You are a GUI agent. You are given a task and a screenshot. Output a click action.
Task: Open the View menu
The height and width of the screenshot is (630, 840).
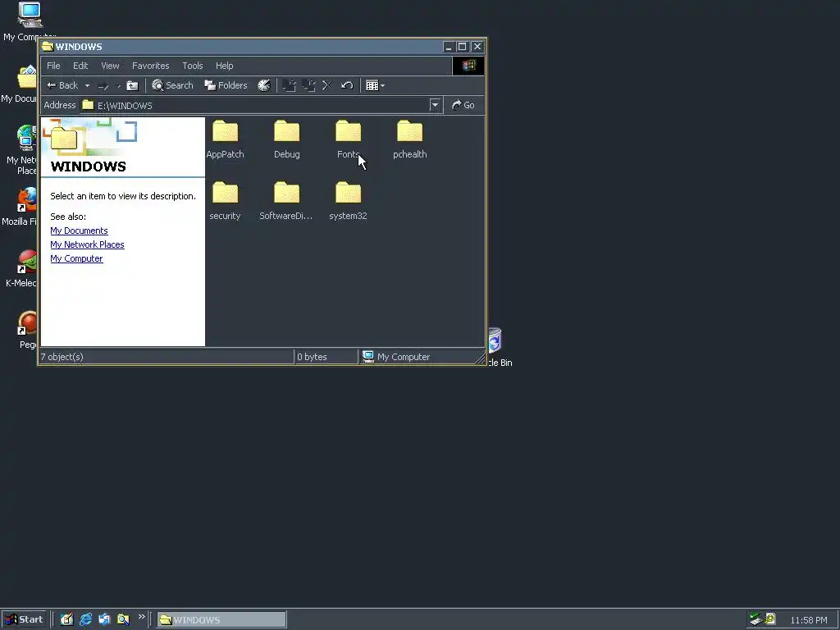(111, 66)
